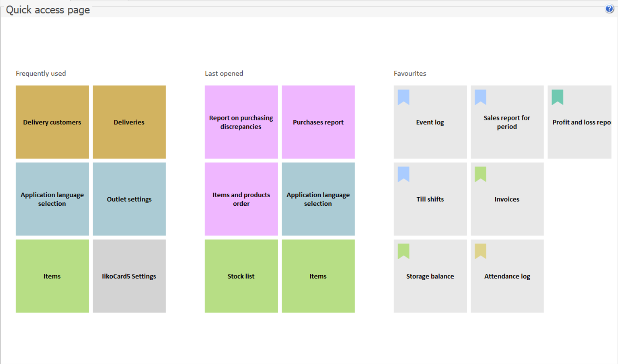Open the Deliveries tile

click(x=129, y=122)
